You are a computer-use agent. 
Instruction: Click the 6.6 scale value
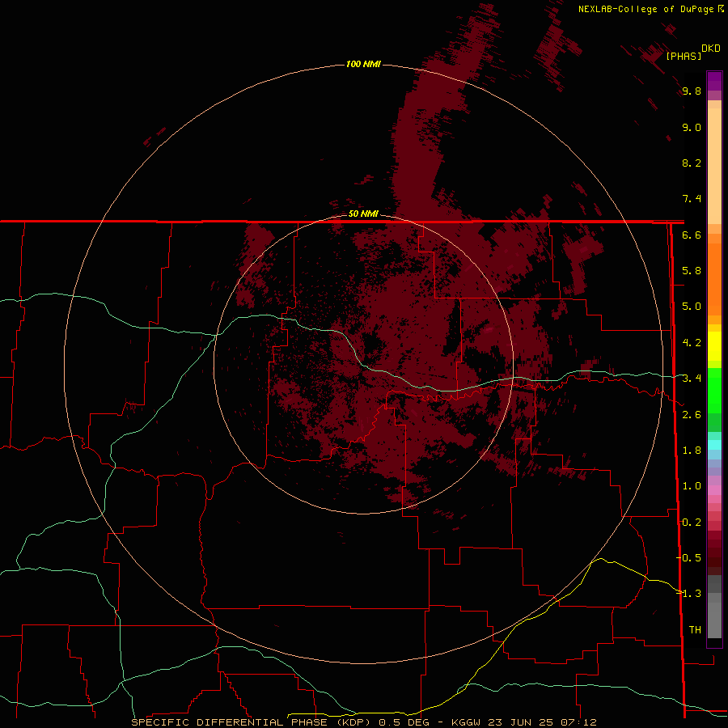click(692, 235)
